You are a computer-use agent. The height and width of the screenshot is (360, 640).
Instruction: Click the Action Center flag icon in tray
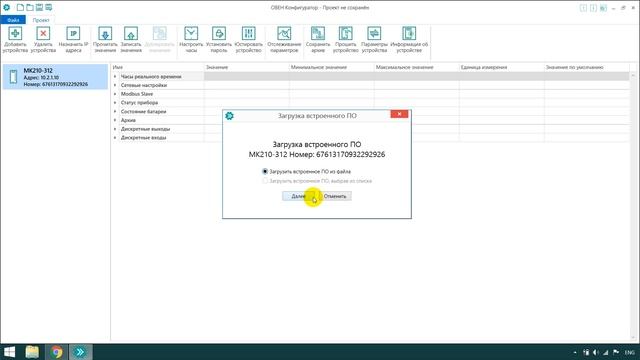[616, 352]
